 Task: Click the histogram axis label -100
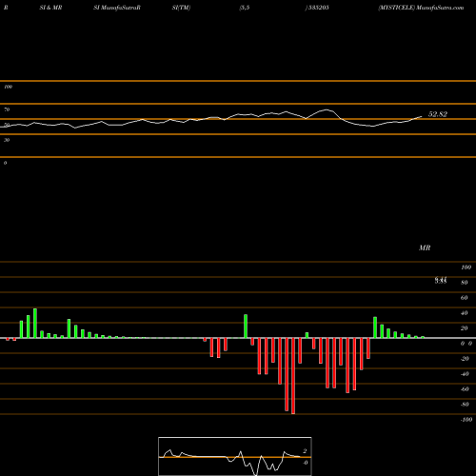tap(466, 420)
